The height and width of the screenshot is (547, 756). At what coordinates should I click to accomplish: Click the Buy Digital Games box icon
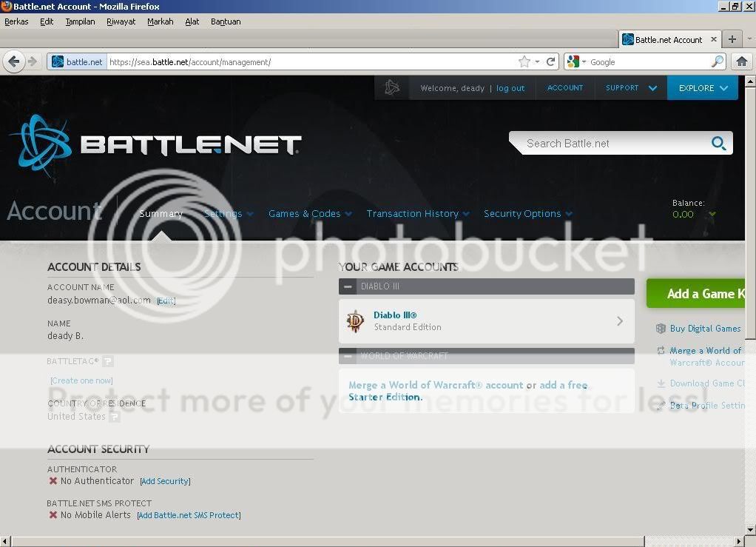pyautogui.click(x=661, y=329)
